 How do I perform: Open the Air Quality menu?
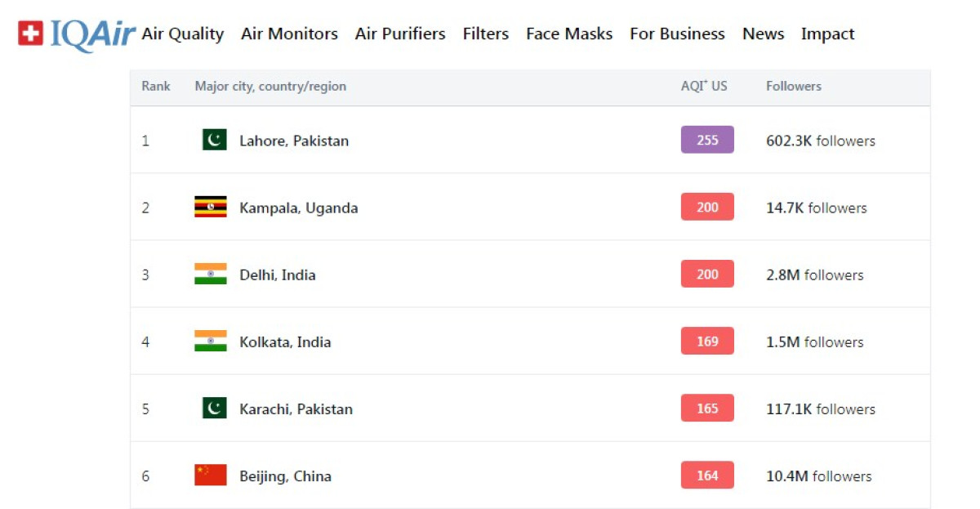[182, 34]
